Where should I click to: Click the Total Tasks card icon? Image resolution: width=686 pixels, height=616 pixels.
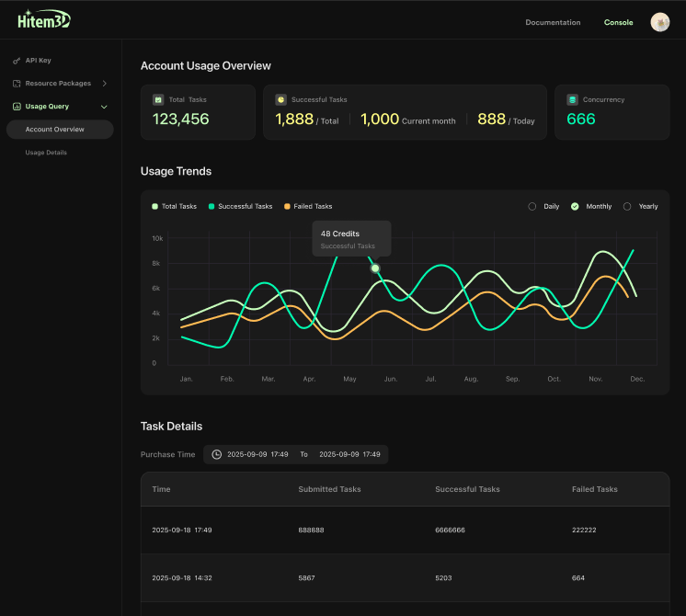click(158, 99)
